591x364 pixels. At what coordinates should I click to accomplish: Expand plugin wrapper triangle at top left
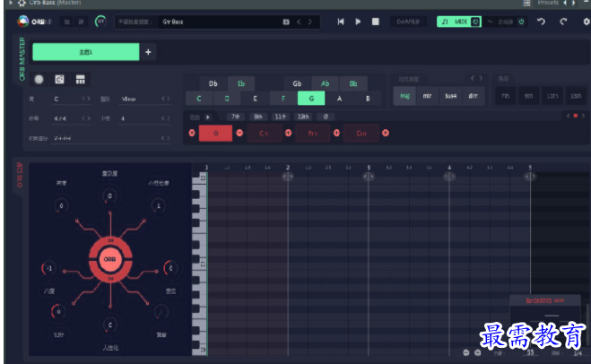(x=11, y=3)
